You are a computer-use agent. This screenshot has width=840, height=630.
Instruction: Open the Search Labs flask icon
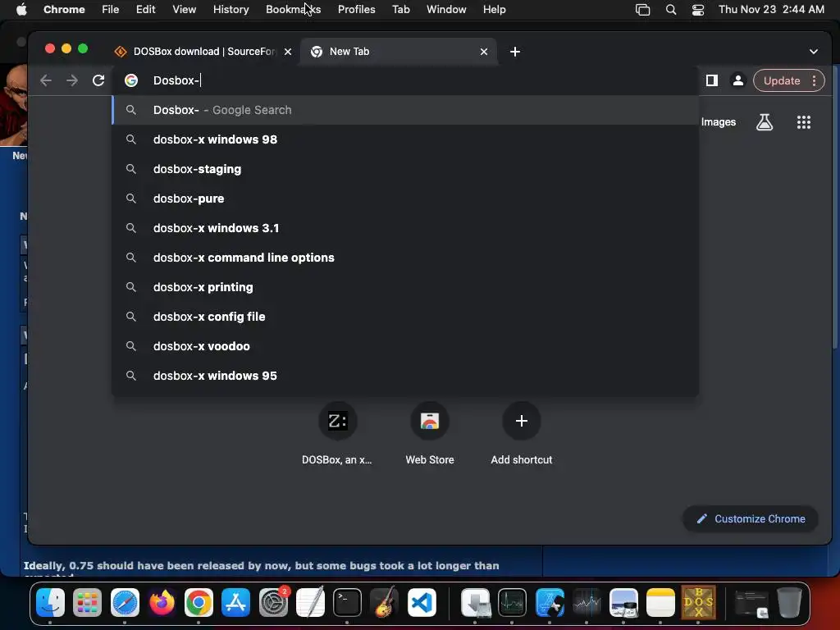click(765, 122)
